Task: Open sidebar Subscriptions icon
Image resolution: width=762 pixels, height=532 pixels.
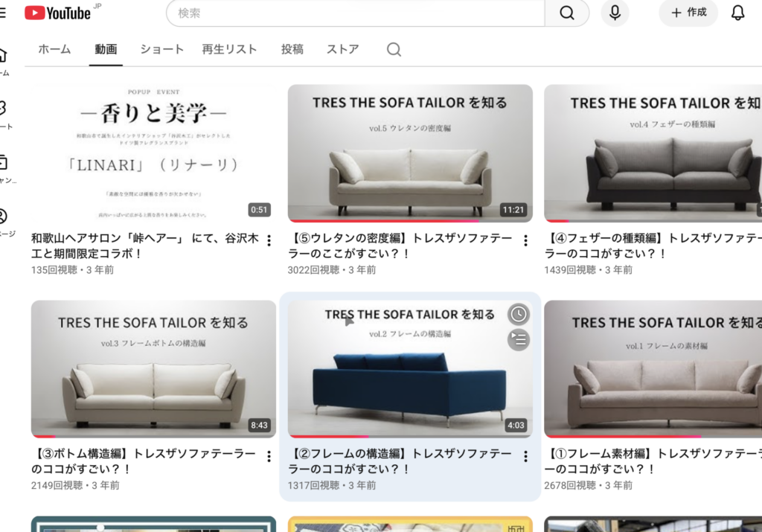Action: (x=3, y=161)
